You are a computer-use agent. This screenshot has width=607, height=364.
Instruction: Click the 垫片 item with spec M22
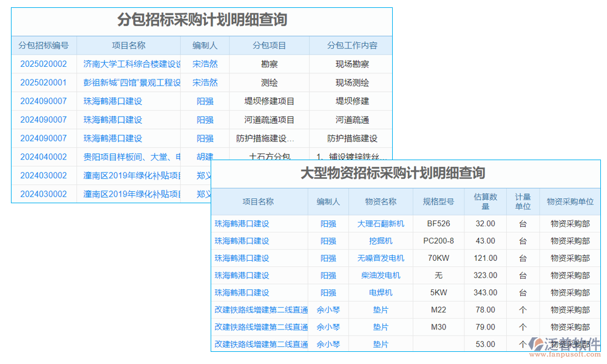click(381, 310)
